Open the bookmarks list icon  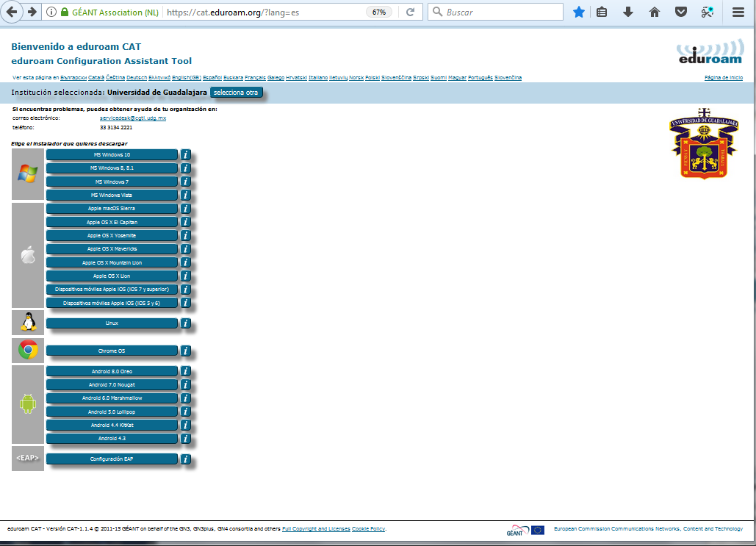[602, 12]
